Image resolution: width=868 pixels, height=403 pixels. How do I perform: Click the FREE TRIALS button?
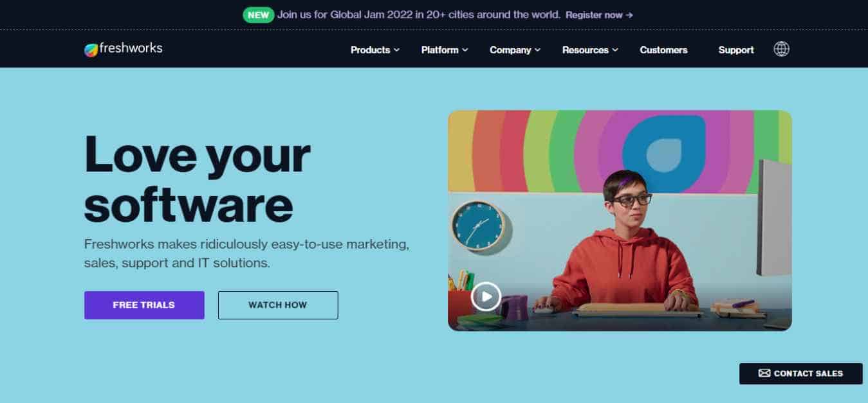coord(144,305)
